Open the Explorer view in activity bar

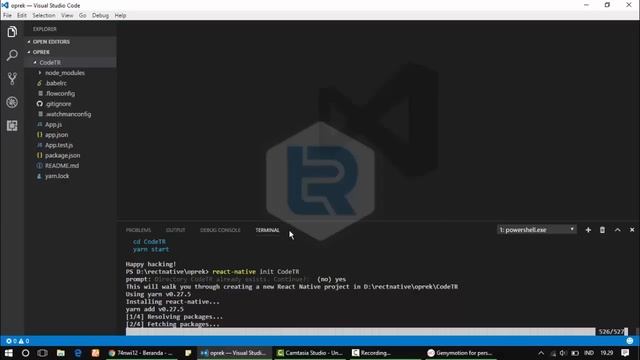12,32
